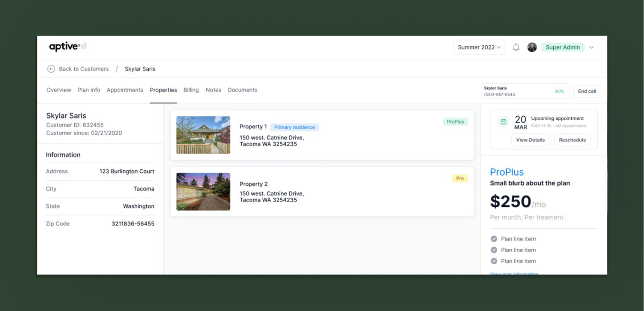Click the back arrow circle icon

pos(51,69)
